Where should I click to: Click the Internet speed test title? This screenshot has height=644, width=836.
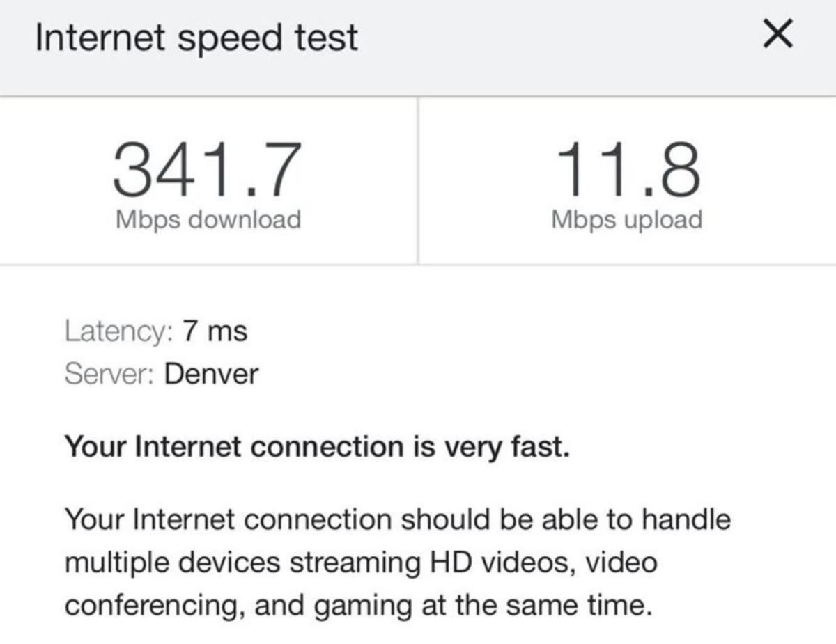pyautogui.click(x=196, y=38)
